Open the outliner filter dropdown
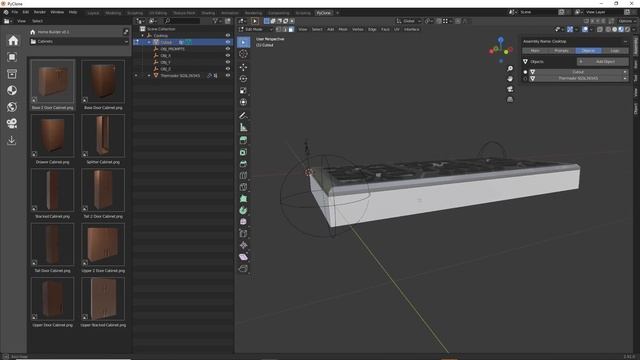 (216, 21)
